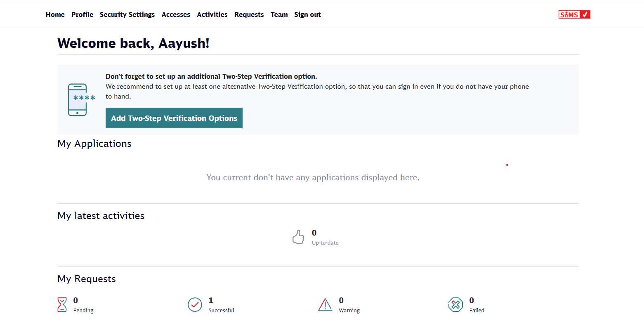Click the triangle Warning icon
Screen dimensions: 644x323
[x=325, y=305]
